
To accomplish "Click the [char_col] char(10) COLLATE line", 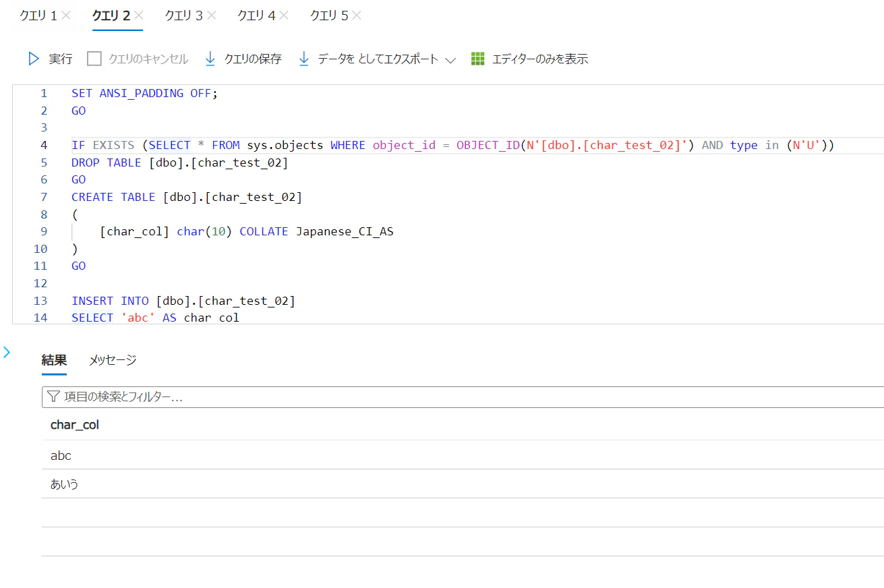I will click(x=247, y=231).
